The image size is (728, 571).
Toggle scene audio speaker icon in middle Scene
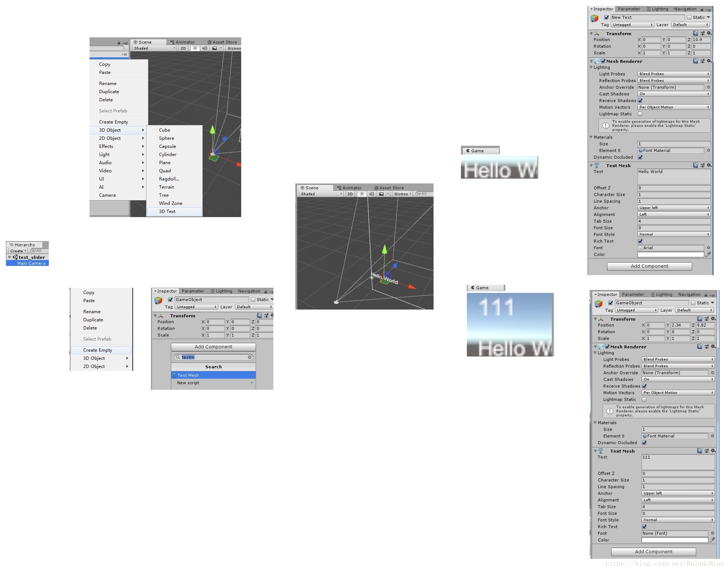[x=371, y=194]
